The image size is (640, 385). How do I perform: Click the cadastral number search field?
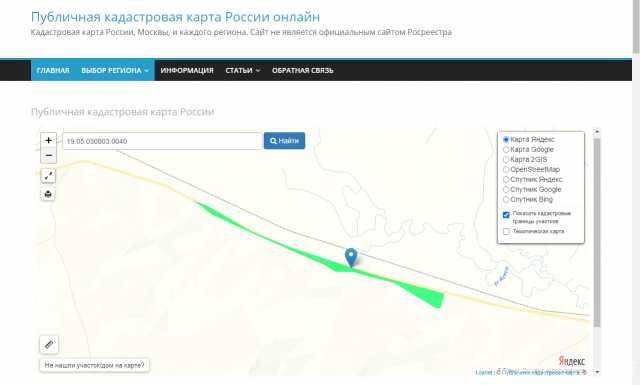[162, 141]
